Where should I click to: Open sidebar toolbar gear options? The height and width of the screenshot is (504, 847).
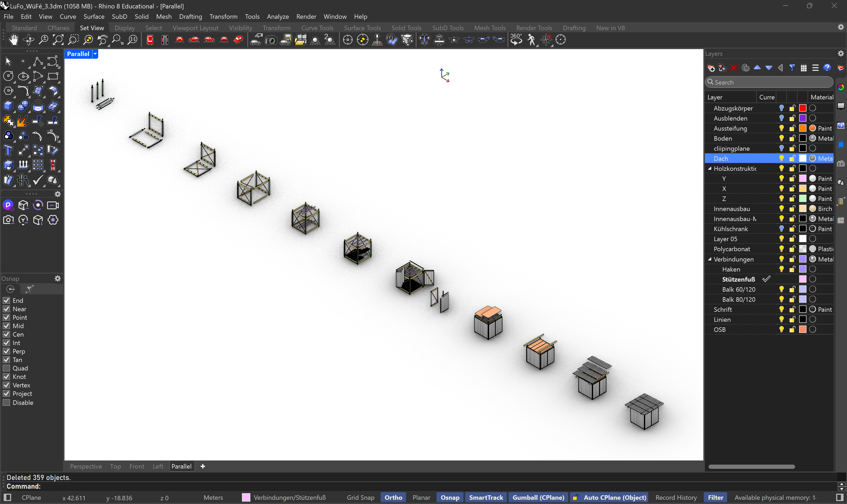58,194
